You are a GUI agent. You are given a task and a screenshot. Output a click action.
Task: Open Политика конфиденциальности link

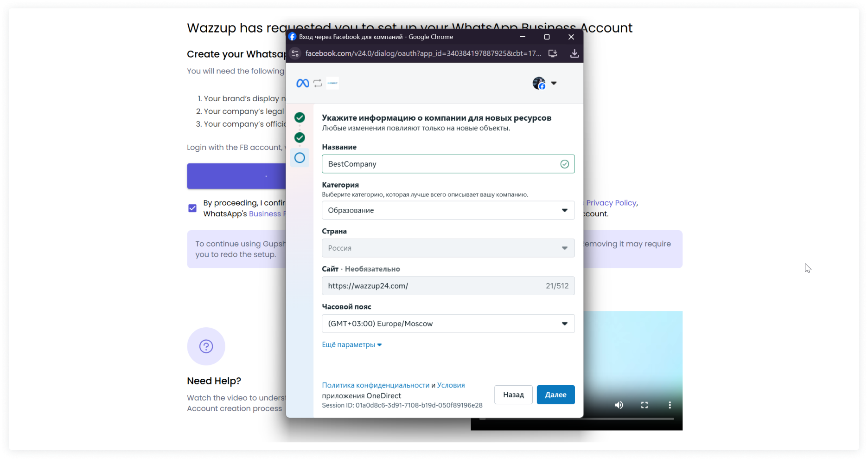[x=376, y=385]
